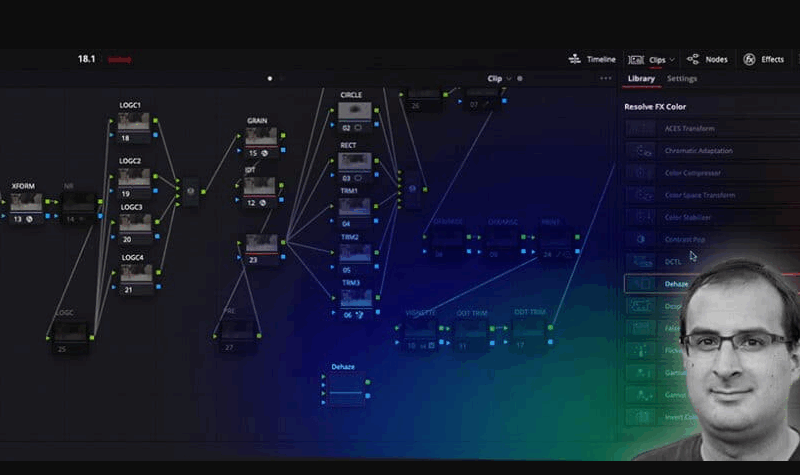800x475 pixels.
Task: Select the Color Stabilizer effect icon
Action: (640, 217)
